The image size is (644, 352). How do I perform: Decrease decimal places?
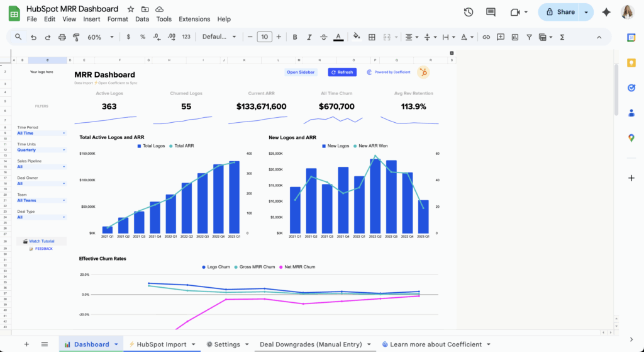tap(157, 37)
